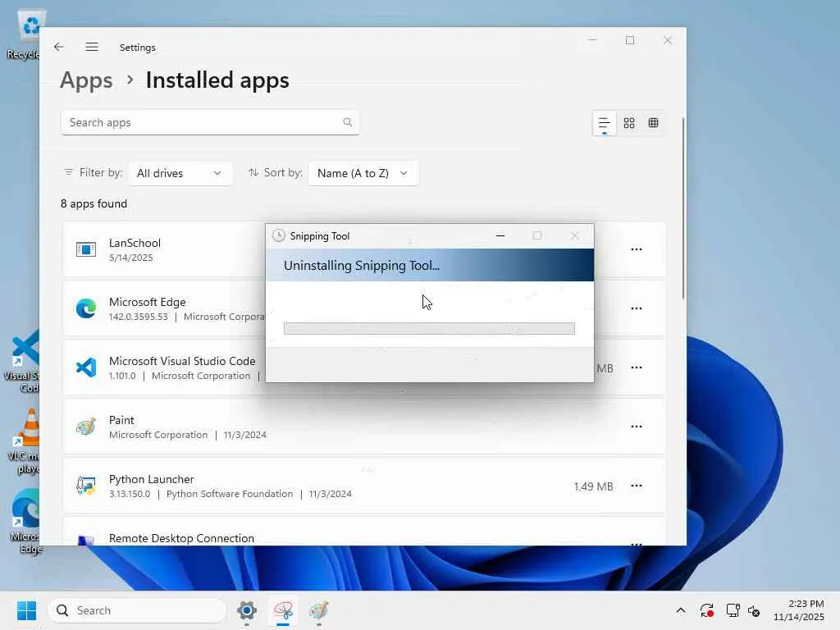
Task: Select the Microsoft Edge app name
Action: (x=148, y=302)
